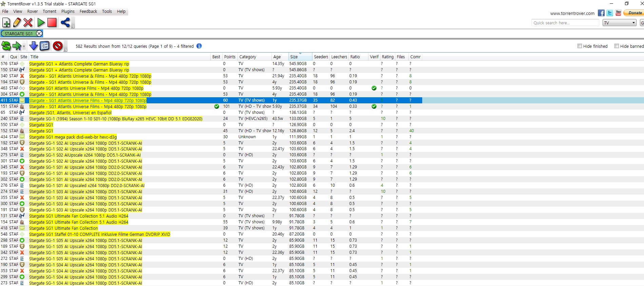
Task: Enable the Hide finished checkbox
Action: 580,46
